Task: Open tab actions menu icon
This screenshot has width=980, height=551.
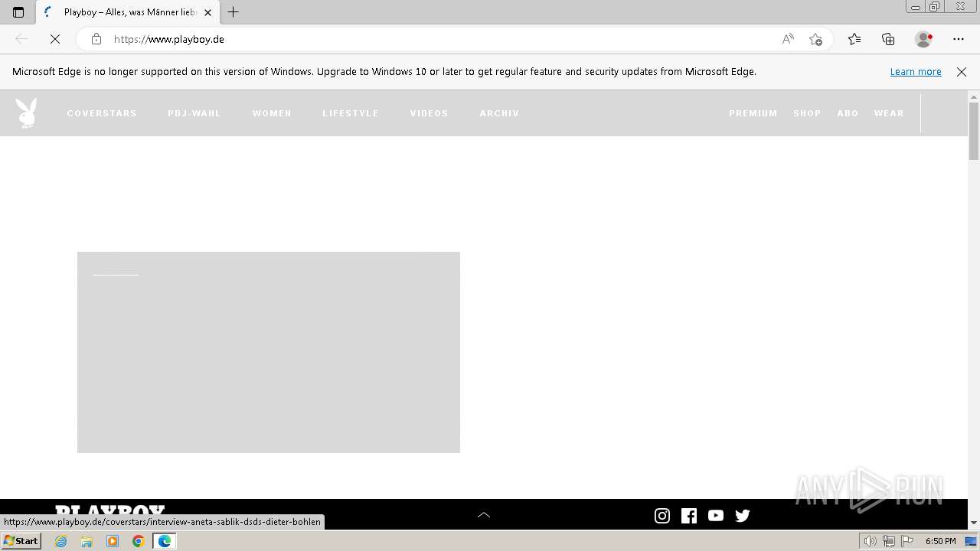Action: (x=18, y=12)
